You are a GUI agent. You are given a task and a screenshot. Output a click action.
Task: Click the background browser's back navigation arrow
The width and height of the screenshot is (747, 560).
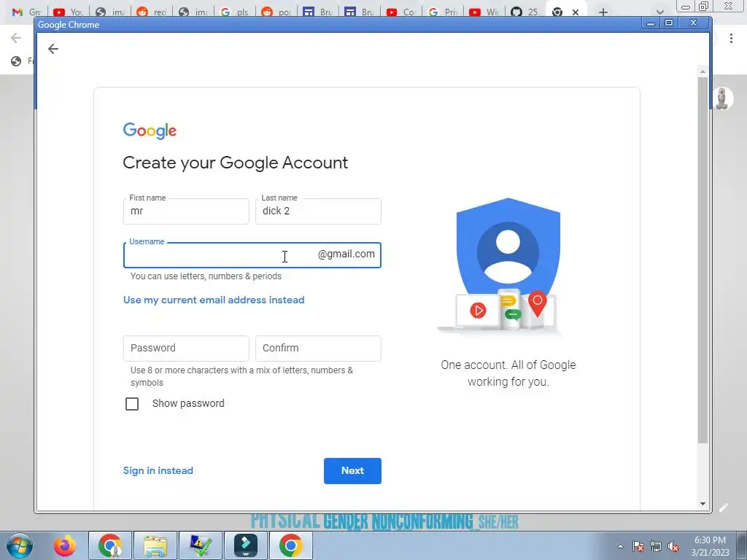16,38
